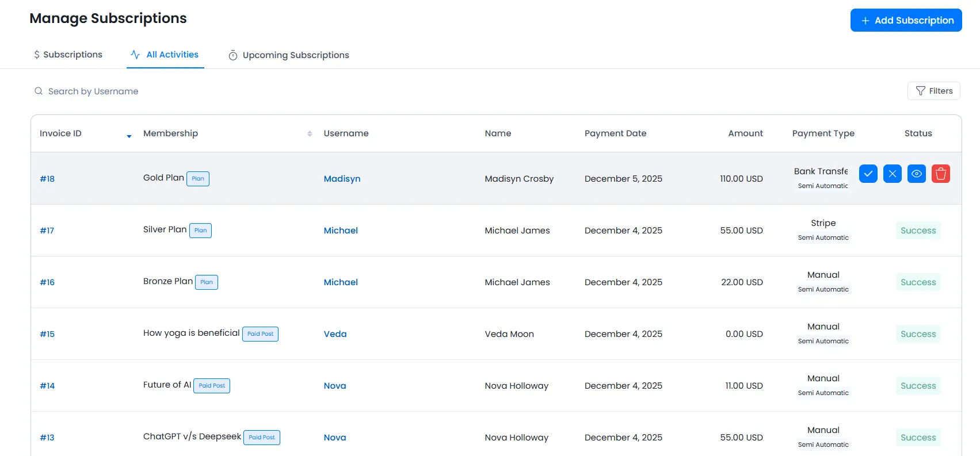Open the Madisyn username link
This screenshot has width=980, height=456.
coord(342,179)
